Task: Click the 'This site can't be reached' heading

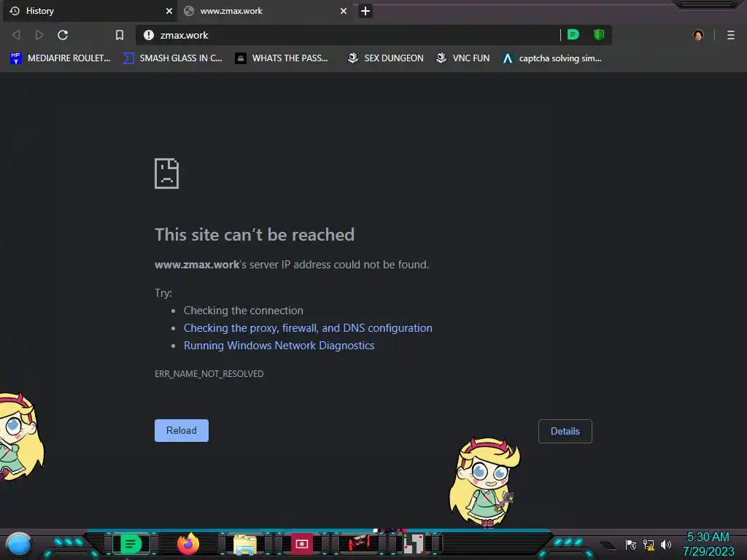Action: tap(255, 235)
